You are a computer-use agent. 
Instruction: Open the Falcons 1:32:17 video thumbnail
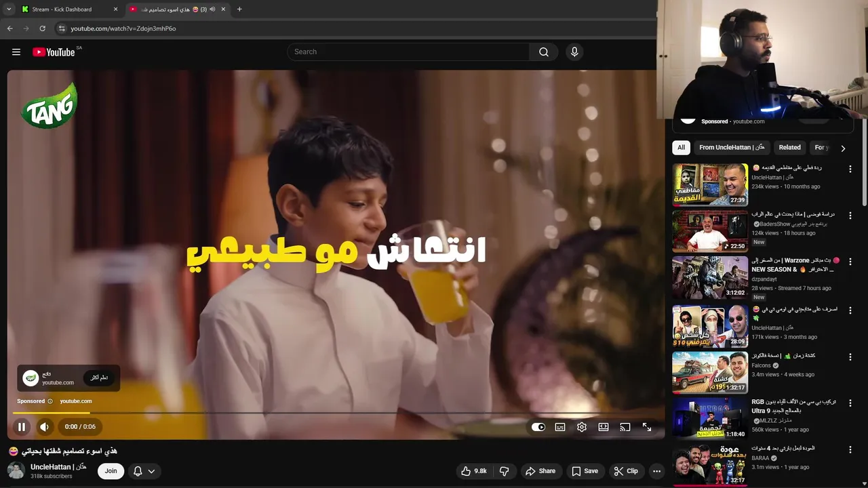[x=710, y=372]
